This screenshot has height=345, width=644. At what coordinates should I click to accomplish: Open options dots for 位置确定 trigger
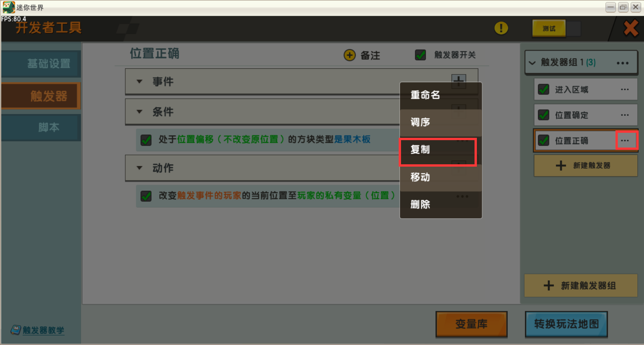[x=625, y=115]
